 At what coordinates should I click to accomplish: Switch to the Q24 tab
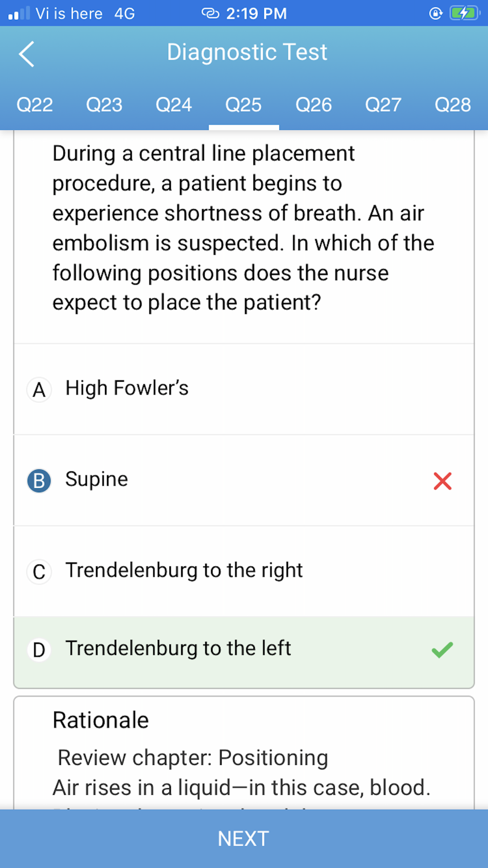174,105
